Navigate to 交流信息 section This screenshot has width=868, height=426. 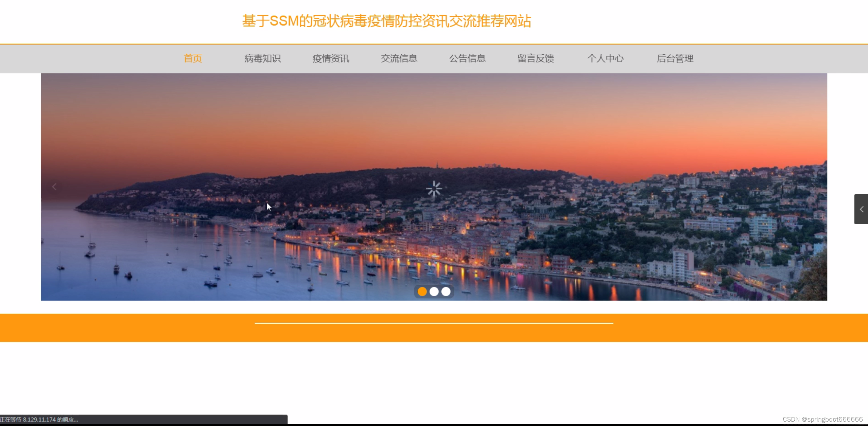[x=399, y=58]
